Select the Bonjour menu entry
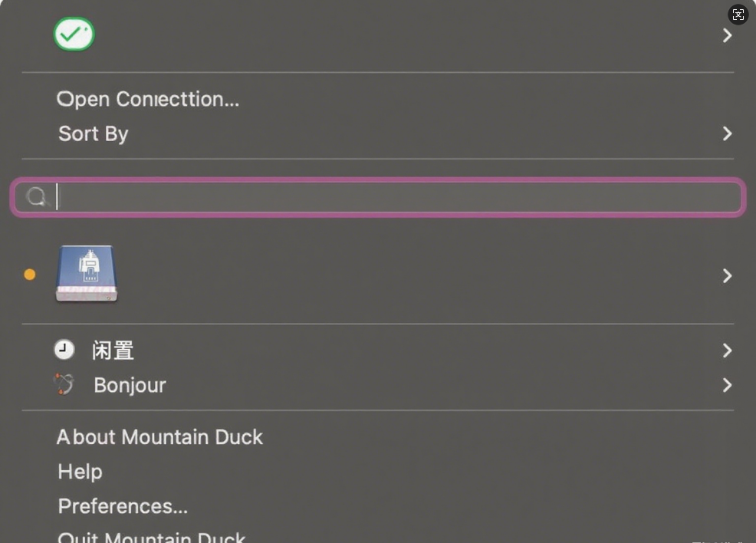756x543 pixels. (130, 385)
